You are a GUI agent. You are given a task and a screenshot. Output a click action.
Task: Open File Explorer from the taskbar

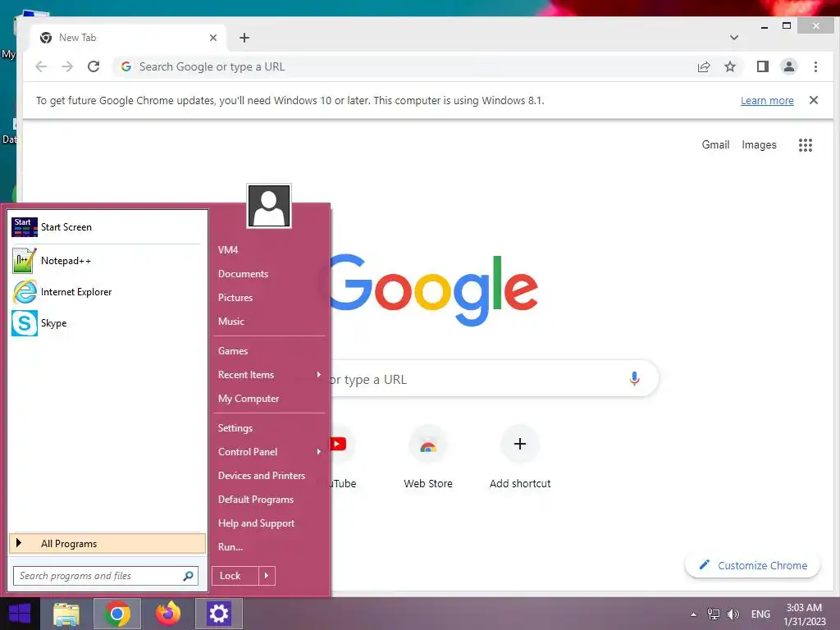tap(66, 614)
